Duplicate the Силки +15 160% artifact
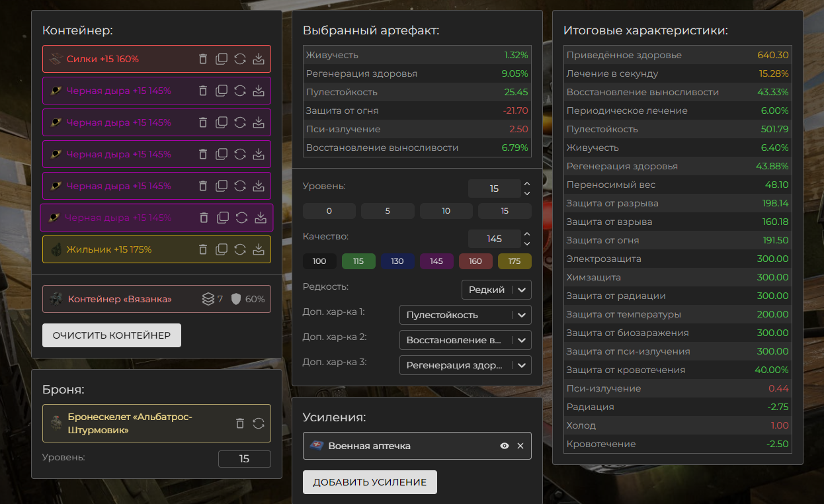The image size is (824, 504). (x=222, y=59)
